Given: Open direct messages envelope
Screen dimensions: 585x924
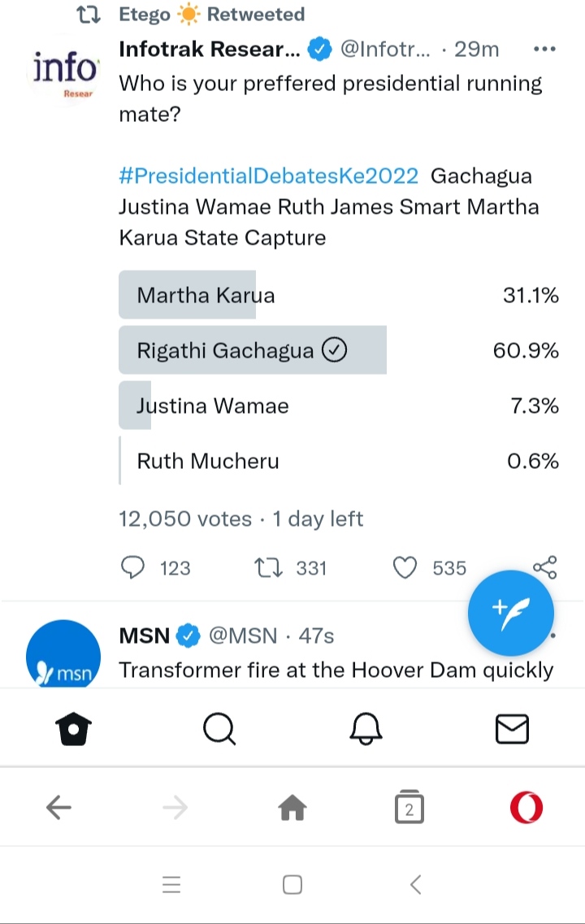Looking at the screenshot, I should 512,729.
